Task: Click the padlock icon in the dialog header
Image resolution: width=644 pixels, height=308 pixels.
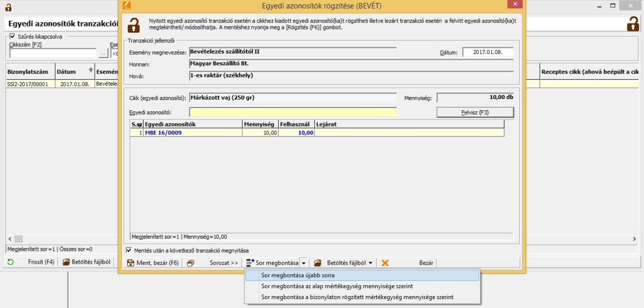Action: [134, 25]
